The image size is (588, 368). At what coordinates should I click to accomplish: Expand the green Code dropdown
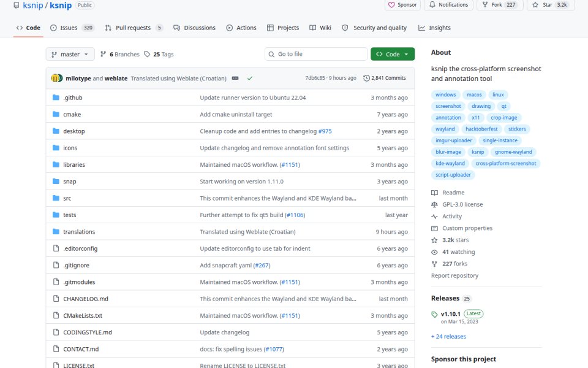(x=392, y=54)
